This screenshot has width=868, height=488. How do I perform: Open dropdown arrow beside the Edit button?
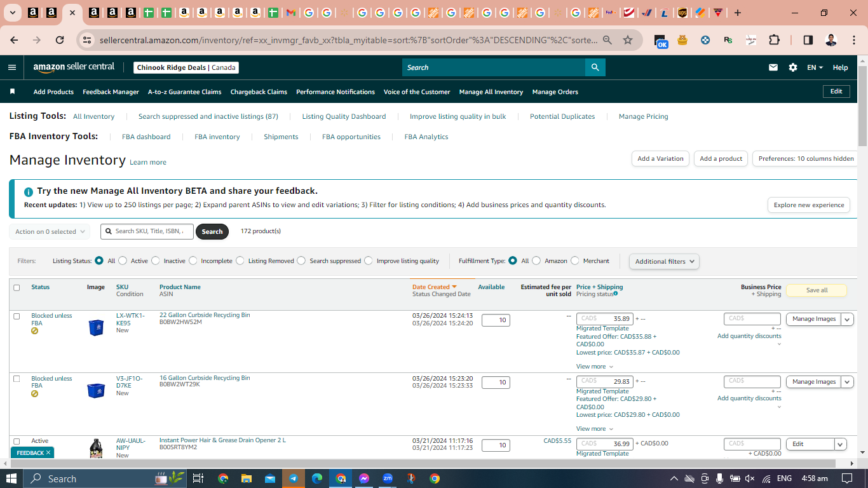[841, 444]
